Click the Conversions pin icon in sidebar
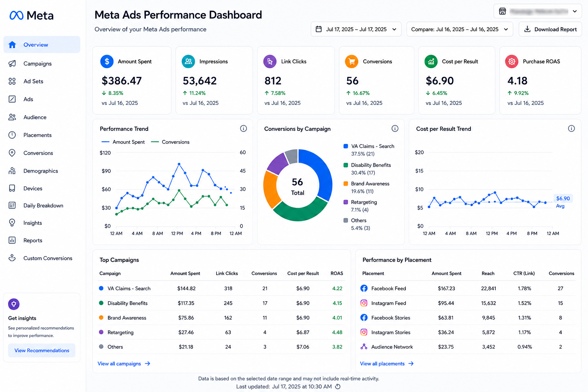 click(12, 153)
